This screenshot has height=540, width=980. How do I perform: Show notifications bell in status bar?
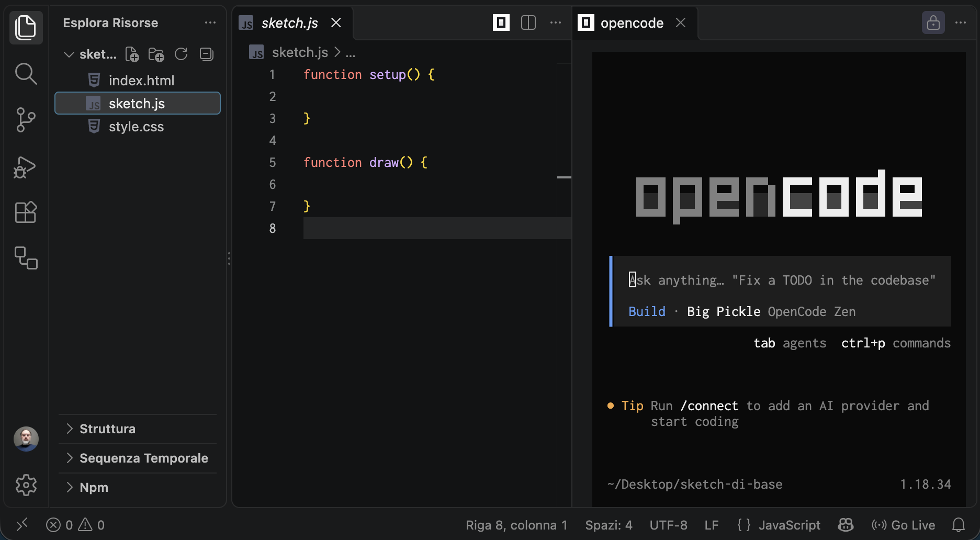(959, 524)
